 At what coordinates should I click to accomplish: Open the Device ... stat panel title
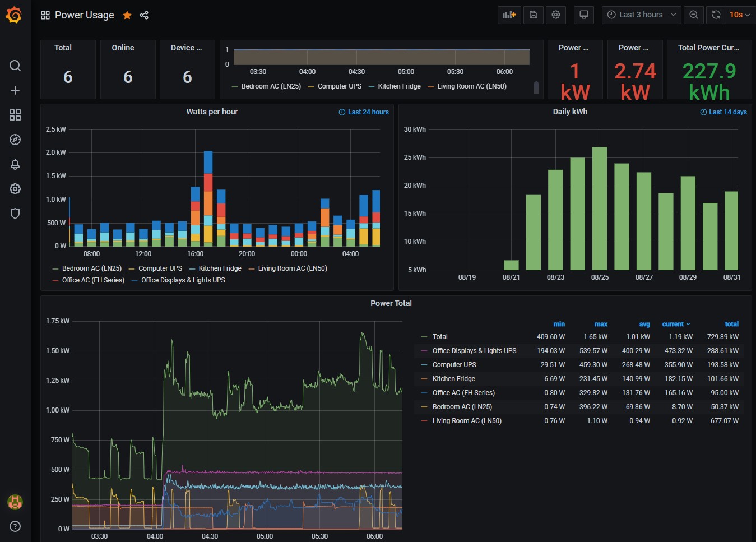click(x=187, y=48)
